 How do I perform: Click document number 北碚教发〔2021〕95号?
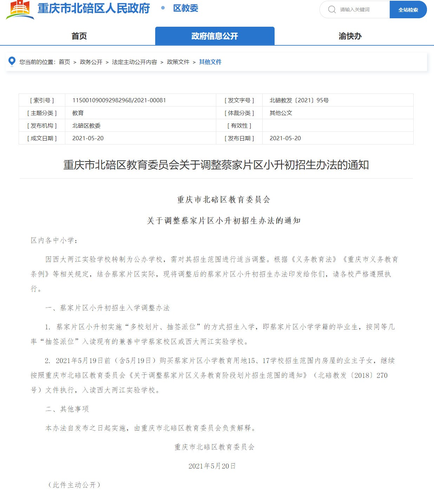[299, 100]
